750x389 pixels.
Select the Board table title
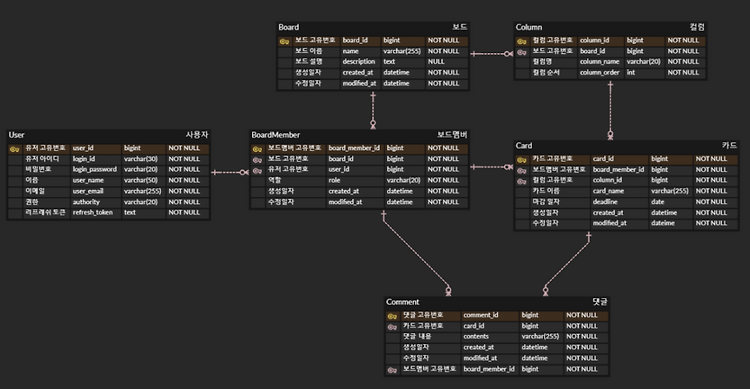coord(288,27)
